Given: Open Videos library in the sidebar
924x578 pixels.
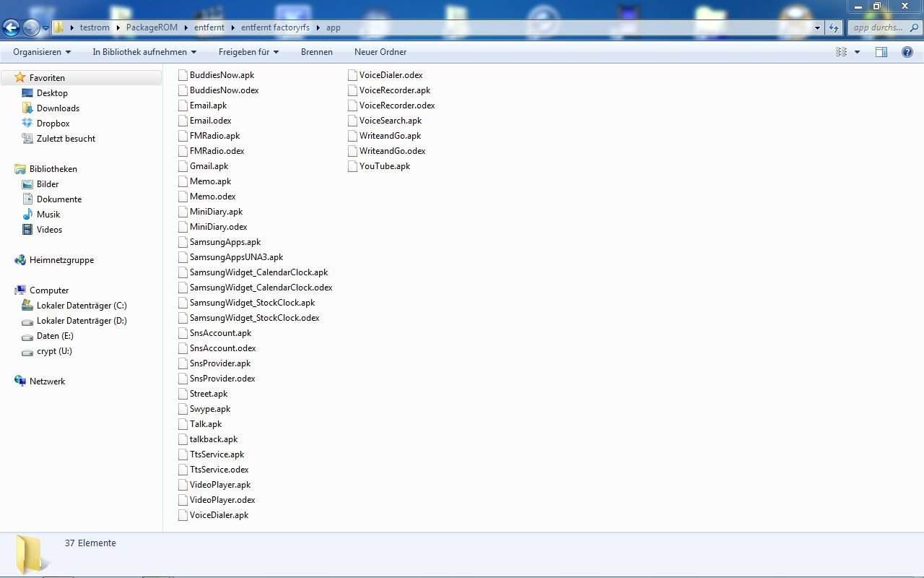Looking at the screenshot, I should tap(49, 230).
